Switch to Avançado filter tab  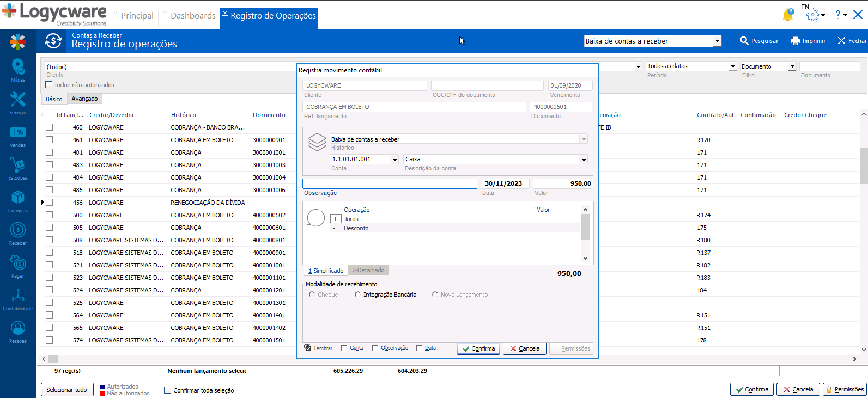tap(84, 99)
